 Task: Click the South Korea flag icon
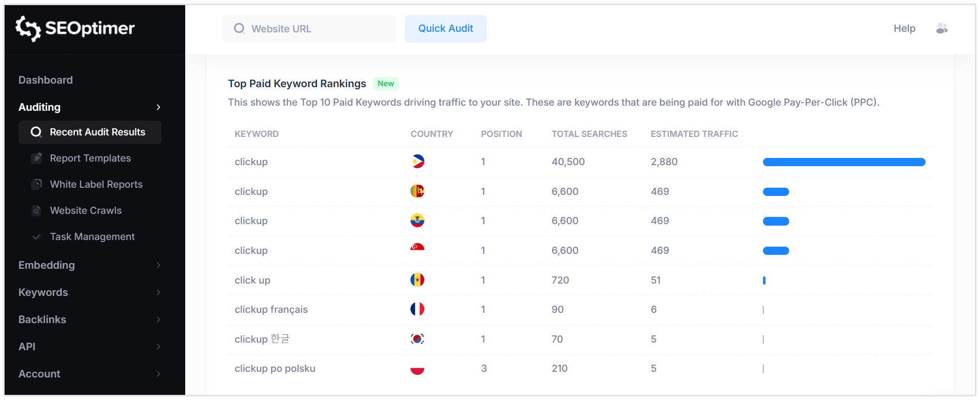pos(417,338)
